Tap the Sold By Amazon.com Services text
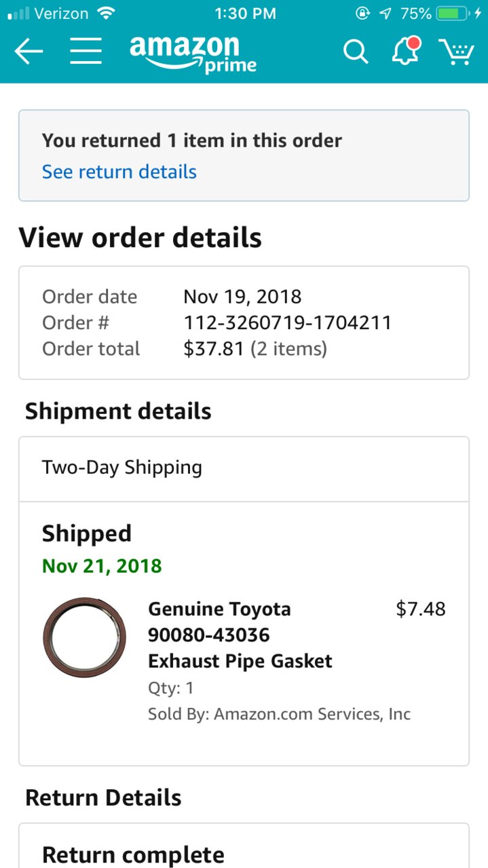This screenshot has height=868, width=488. click(x=279, y=714)
